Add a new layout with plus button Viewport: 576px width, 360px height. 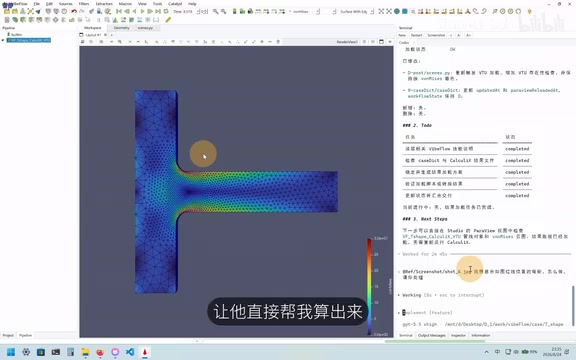pyautogui.click(x=112, y=35)
